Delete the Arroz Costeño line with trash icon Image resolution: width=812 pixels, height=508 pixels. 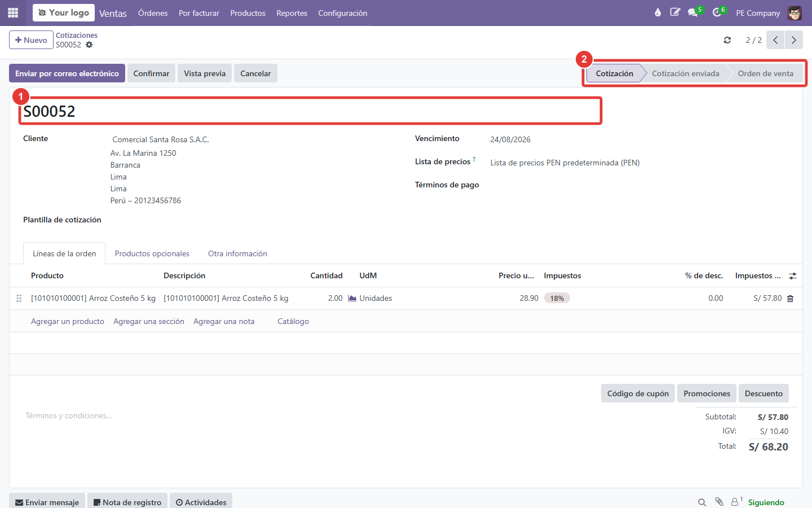coord(791,299)
